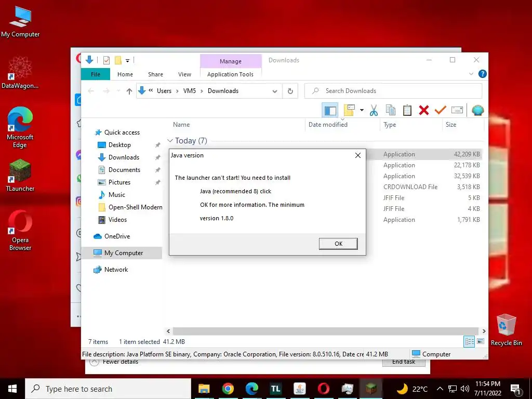This screenshot has width=532, height=399.
Task: Select the Manage contextual tab
Action: pyautogui.click(x=231, y=61)
